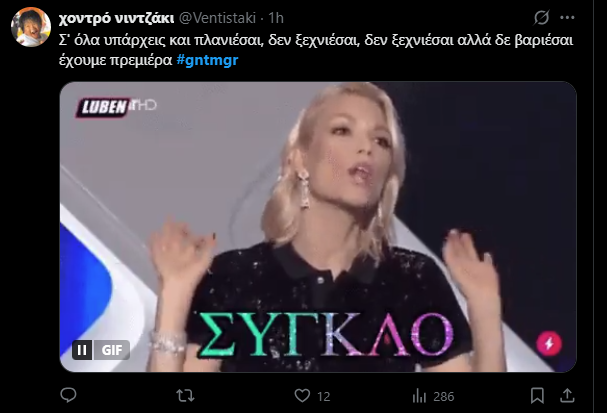Screen dimensions: 607x413
Task: Click the share upload arrow icon
Action: tap(567, 396)
